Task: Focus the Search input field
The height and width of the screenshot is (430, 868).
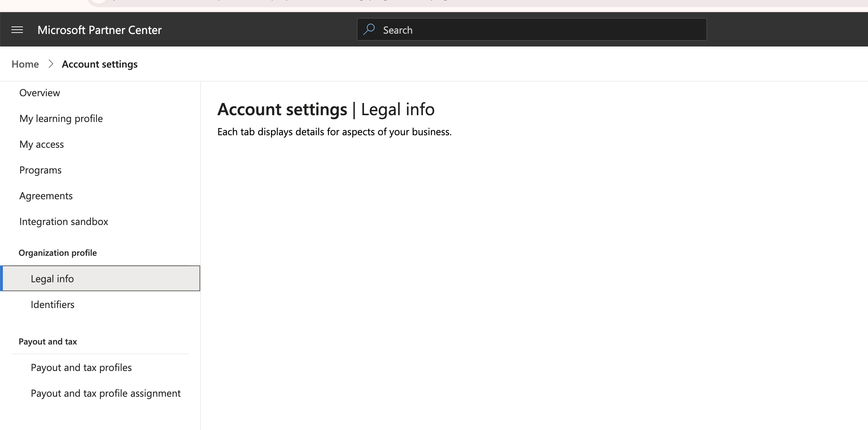Action: coord(532,29)
